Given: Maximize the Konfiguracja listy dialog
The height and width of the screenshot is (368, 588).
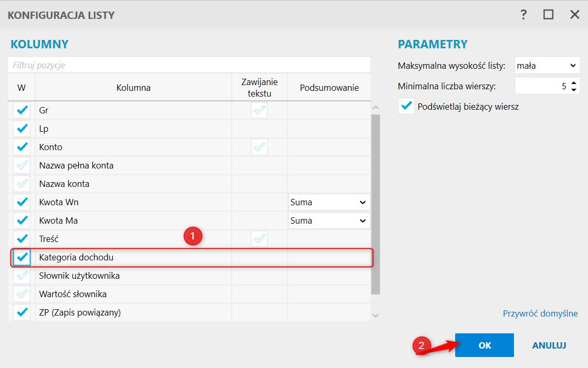Looking at the screenshot, I should click(549, 15).
